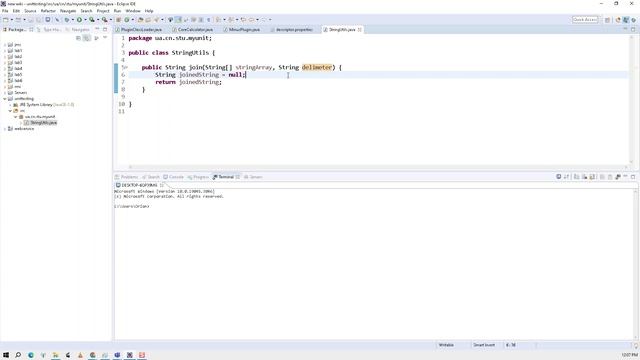
Task: Open the Run dropdown arrow
Action: [x=85, y=20]
